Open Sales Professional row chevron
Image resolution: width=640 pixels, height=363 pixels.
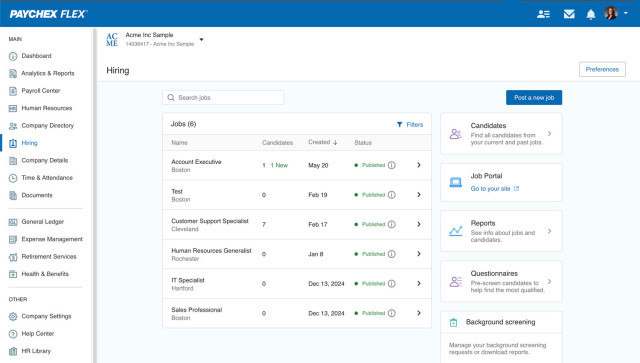(419, 313)
